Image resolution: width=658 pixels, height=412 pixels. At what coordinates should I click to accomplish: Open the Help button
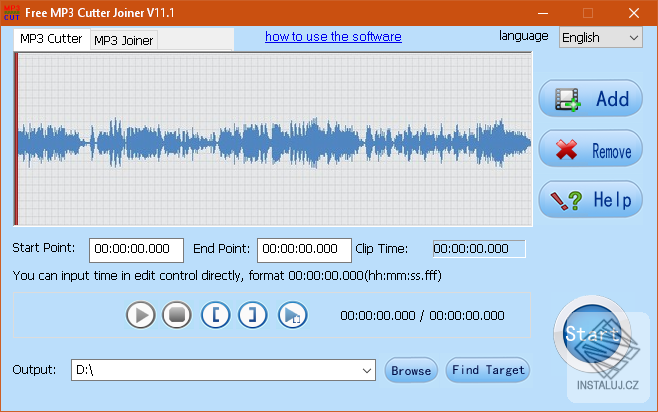(590, 199)
